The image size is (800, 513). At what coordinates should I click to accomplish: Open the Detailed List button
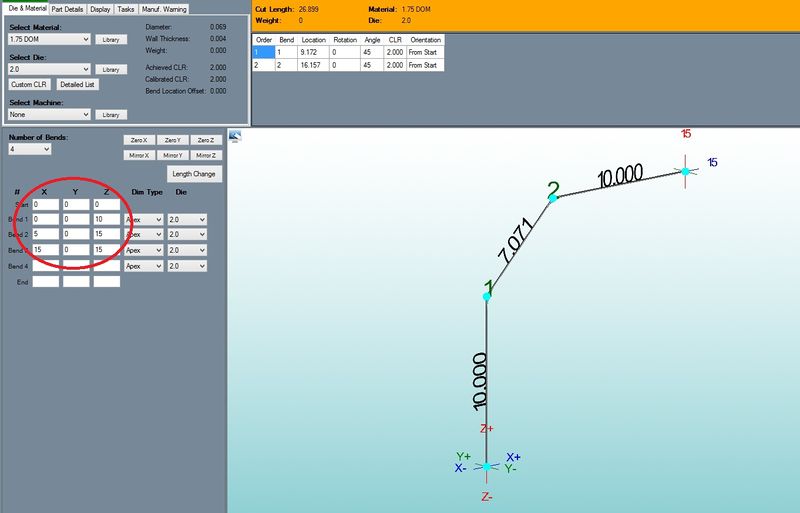point(77,85)
